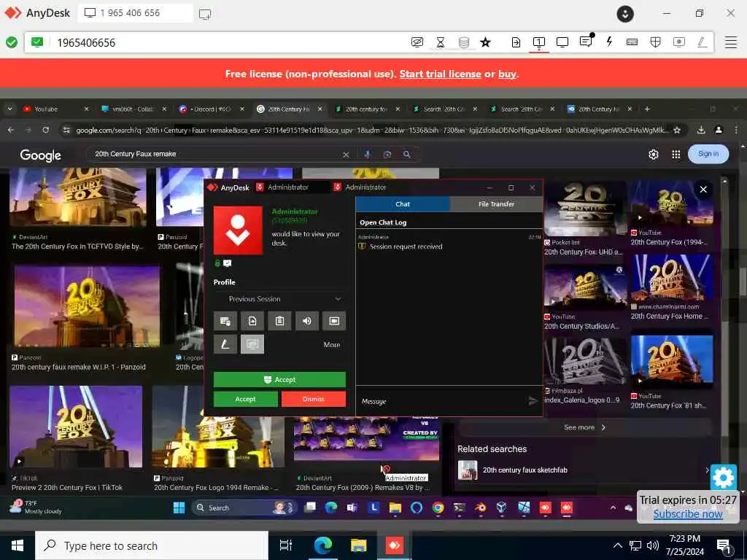Open the chat icon in AnyDesk toolbar

coord(586,42)
